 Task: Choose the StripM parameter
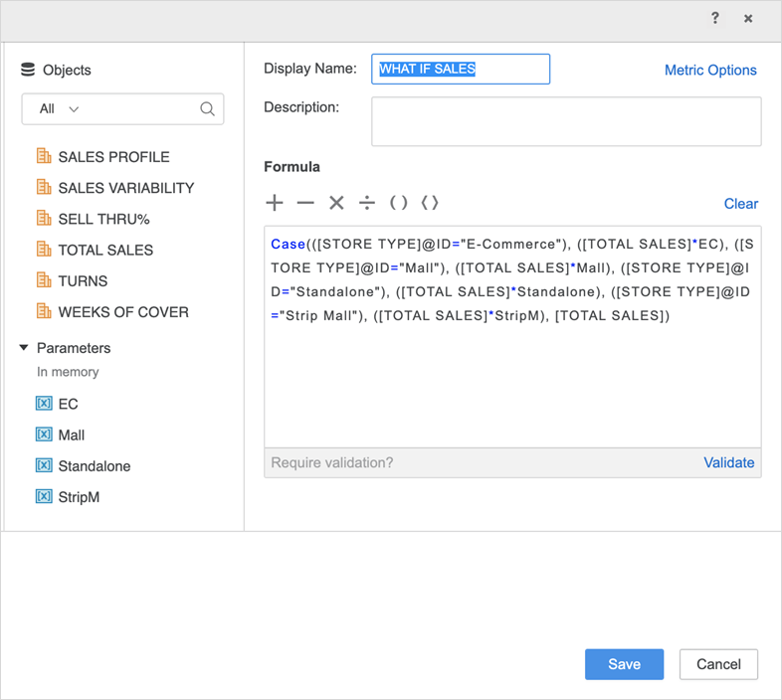click(79, 496)
